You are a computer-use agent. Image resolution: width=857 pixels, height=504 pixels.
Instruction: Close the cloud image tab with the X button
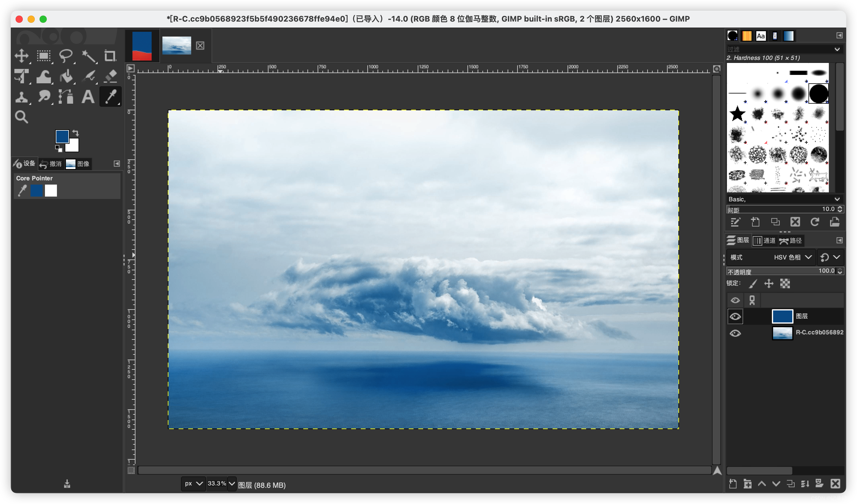click(200, 46)
